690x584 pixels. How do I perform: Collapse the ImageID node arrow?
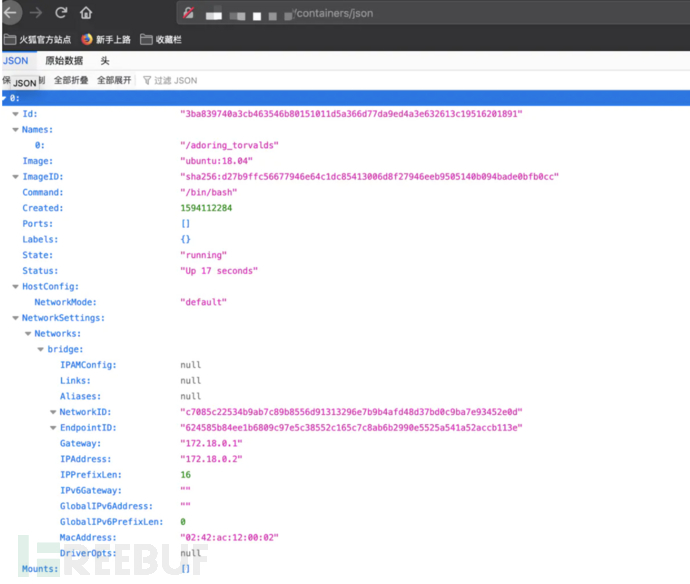click(x=15, y=176)
